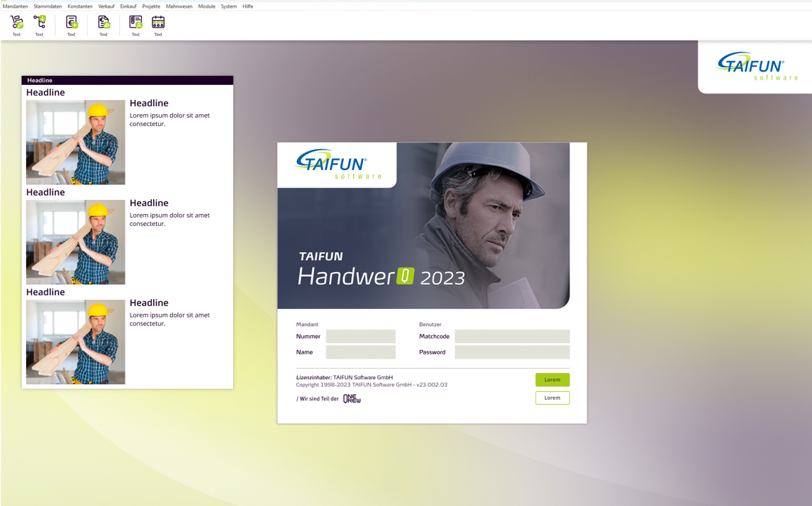This screenshot has height=506, width=812.
Task: Open the Mandanten menu
Action: 15,6
